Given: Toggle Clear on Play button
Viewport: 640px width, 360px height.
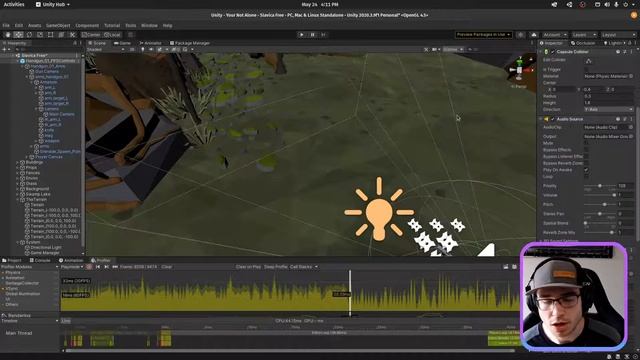Looking at the screenshot, I should click(248, 267).
